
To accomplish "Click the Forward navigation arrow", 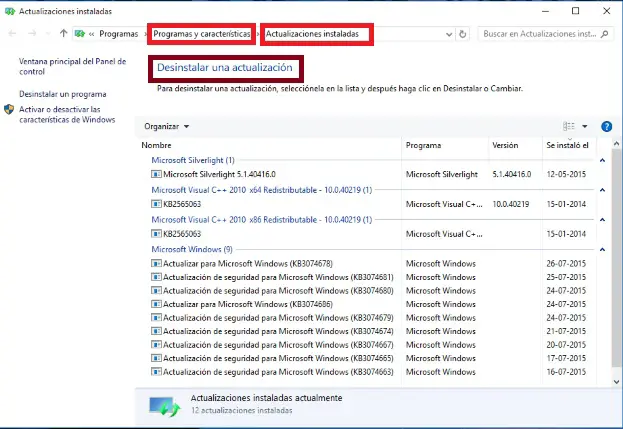I will tap(32, 34).
